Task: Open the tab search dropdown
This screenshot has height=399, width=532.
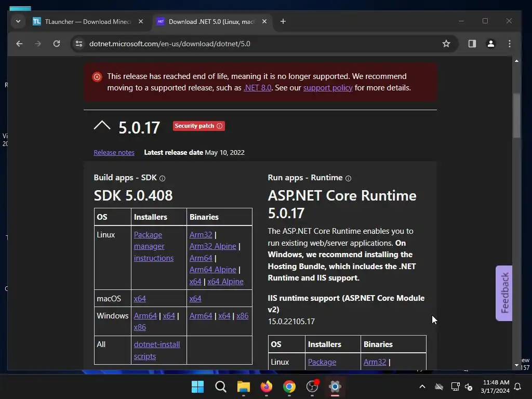Action: 18,22
